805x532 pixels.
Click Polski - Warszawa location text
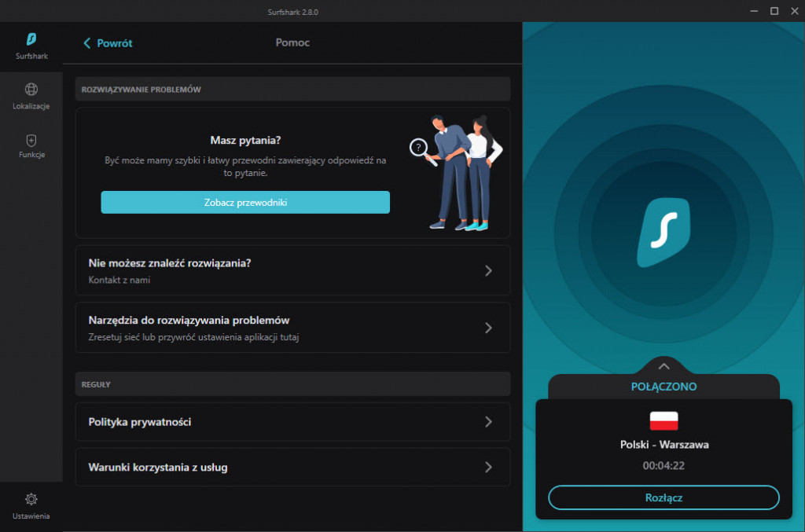[664, 445]
